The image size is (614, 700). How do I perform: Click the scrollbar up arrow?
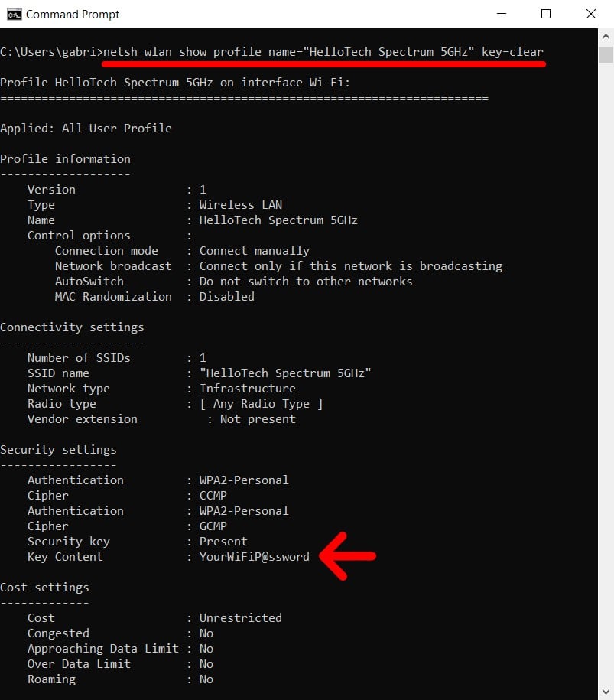(606, 37)
